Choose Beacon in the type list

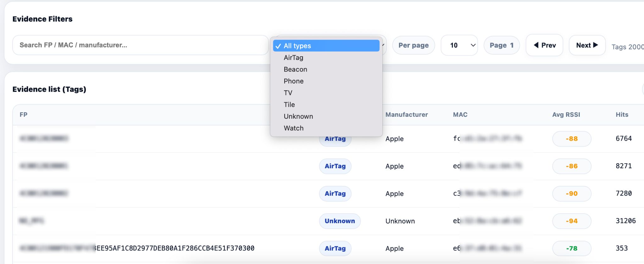295,69
